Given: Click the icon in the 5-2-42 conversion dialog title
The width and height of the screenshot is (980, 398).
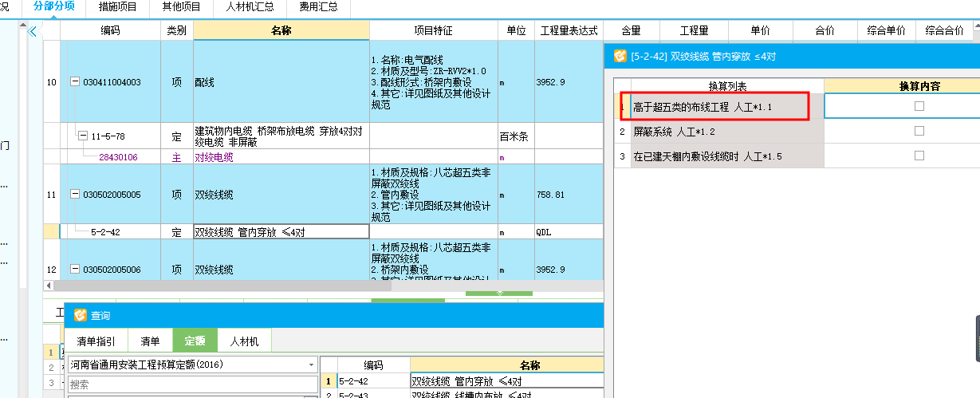Looking at the screenshot, I should click(620, 57).
